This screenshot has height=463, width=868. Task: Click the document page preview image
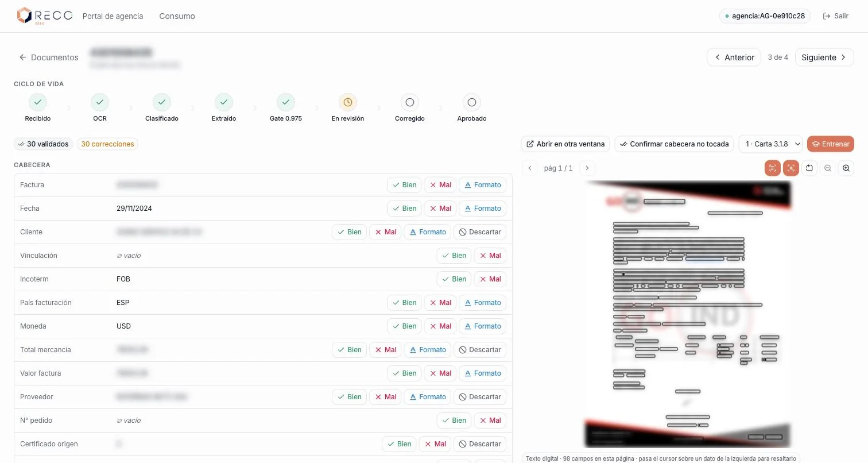point(688,314)
